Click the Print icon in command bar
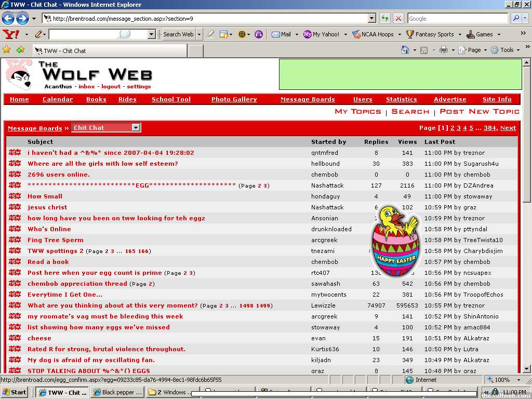The height and width of the screenshot is (399, 532). click(x=443, y=50)
